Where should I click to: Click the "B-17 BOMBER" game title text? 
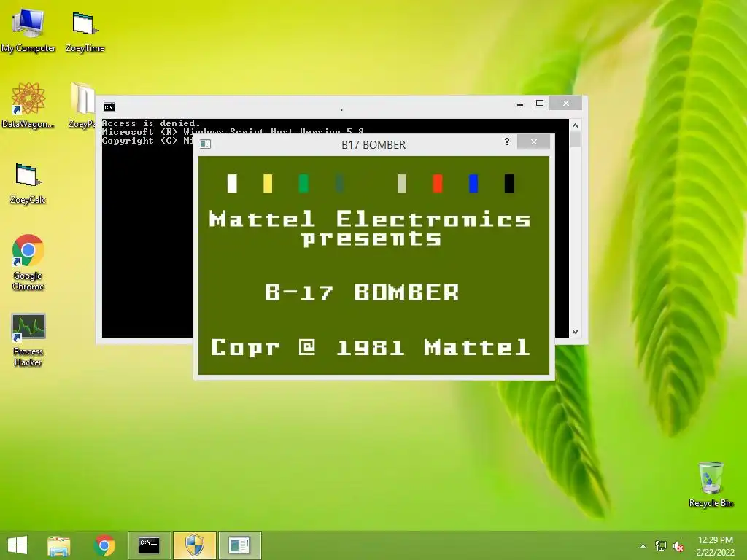coord(362,292)
